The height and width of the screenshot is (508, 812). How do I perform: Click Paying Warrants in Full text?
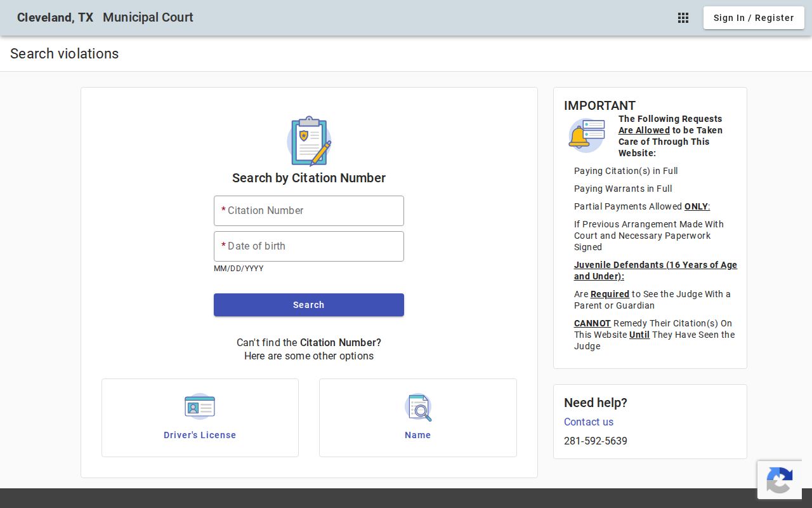point(623,189)
